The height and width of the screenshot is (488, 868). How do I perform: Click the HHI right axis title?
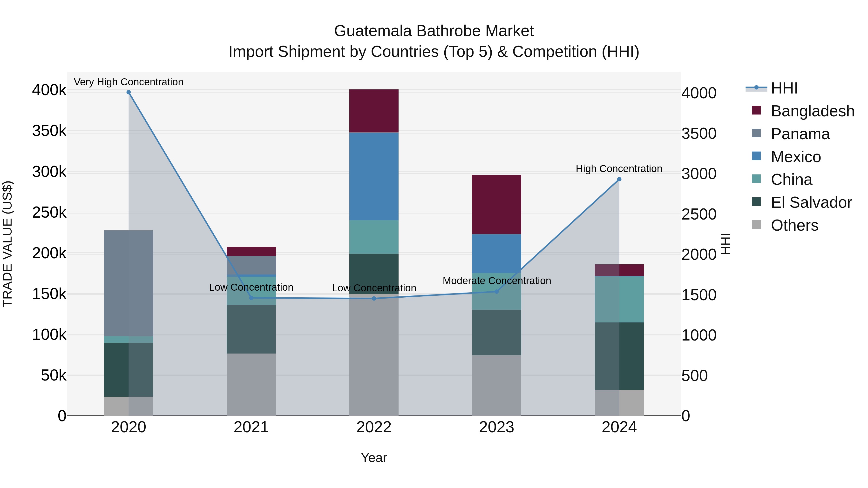725,244
